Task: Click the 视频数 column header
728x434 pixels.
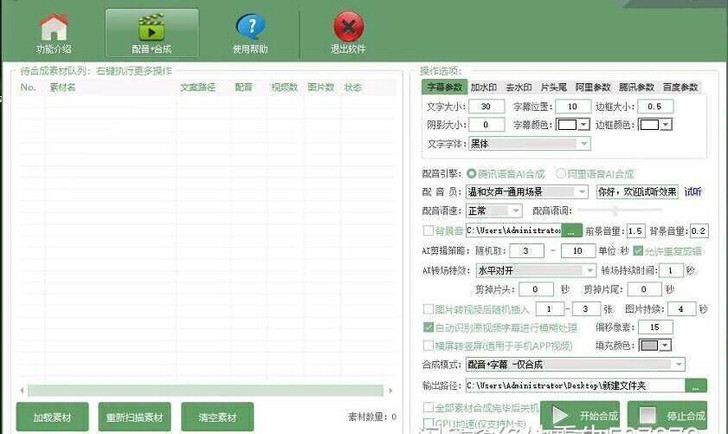Action: tap(285, 87)
